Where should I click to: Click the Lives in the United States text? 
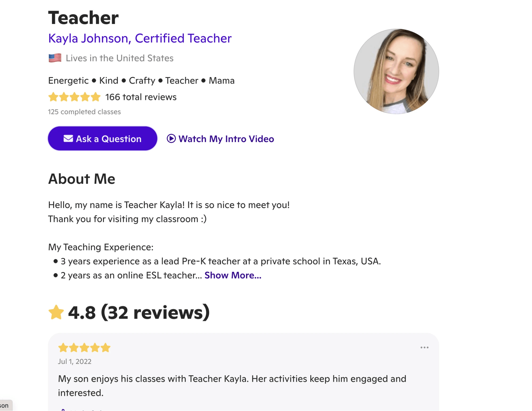coord(119,58)
